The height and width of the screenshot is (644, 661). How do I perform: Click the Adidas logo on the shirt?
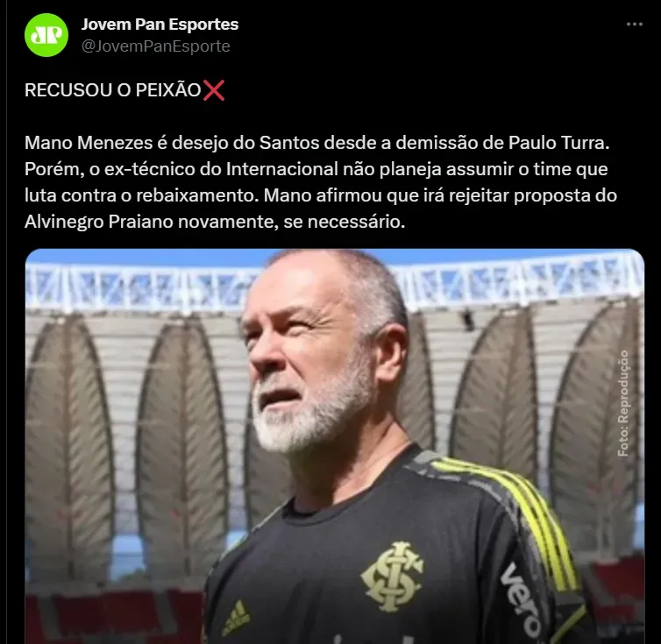coord(236,618)
